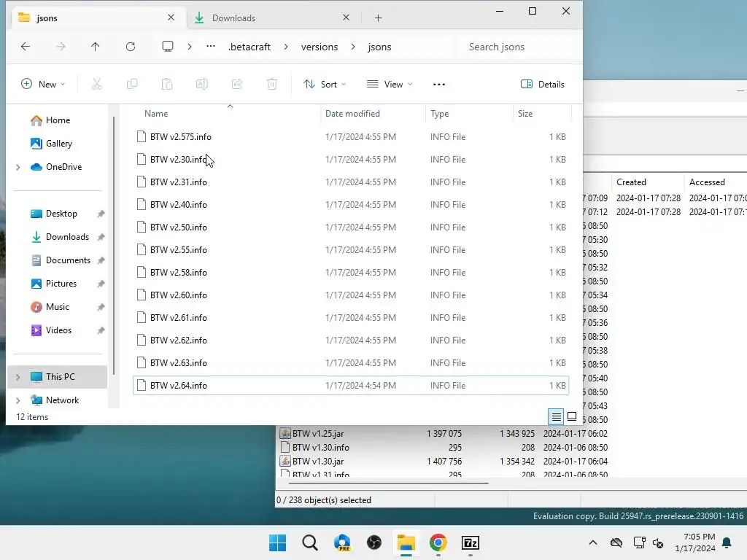This screenshot has width=747, height=560.
Task: Expand chevron after .betacraft breadcrumb
Action: point(286,47)
